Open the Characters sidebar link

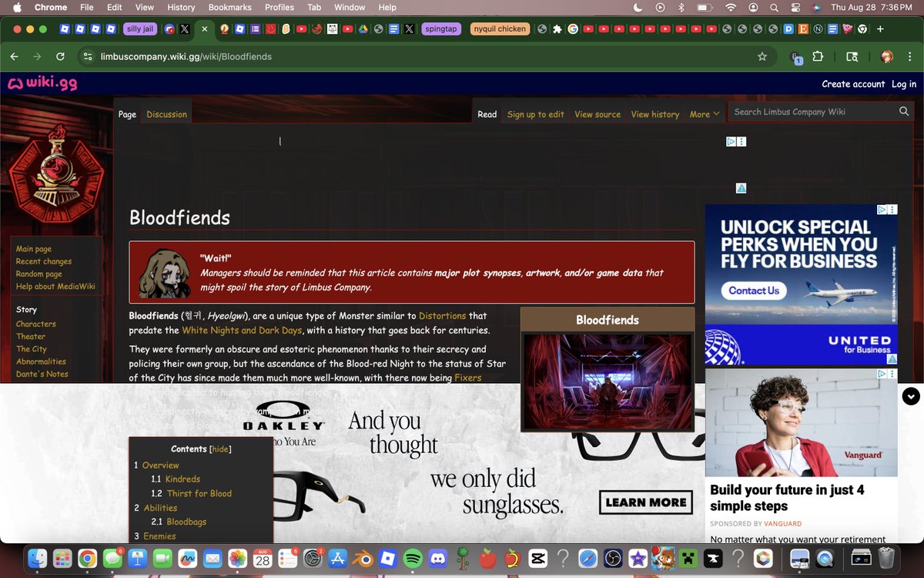point(36,324)
